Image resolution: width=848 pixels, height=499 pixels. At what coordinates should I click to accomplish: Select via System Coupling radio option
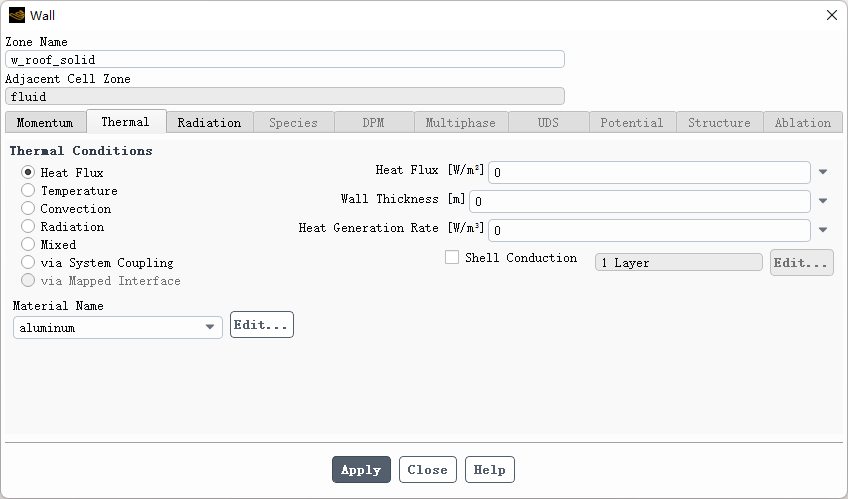point(29,263)
